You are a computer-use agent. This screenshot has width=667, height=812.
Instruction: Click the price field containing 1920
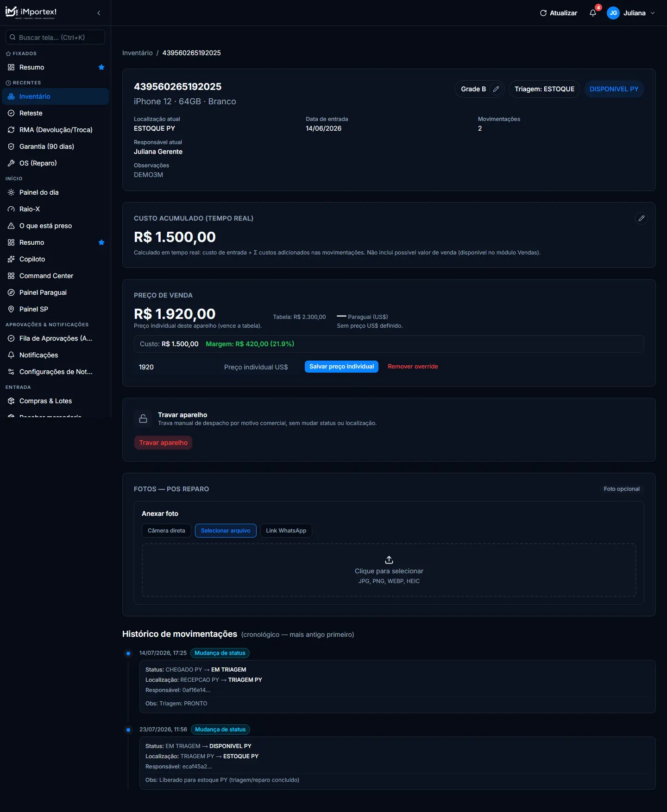point(175,367)
